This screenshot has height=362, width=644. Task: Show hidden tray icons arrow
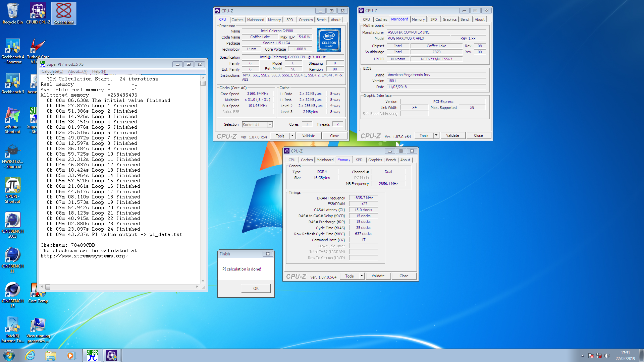click(x=583, y=356)
